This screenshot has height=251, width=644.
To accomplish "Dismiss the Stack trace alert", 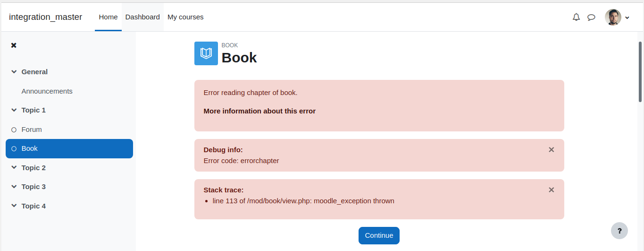I will (x=551, y=190).
